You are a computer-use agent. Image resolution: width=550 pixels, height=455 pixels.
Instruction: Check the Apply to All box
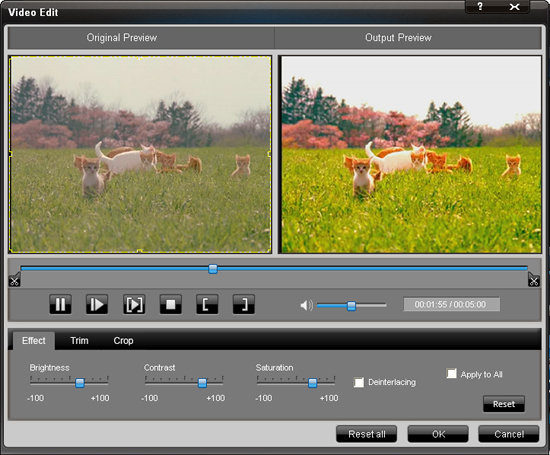(x=451, y=374)
